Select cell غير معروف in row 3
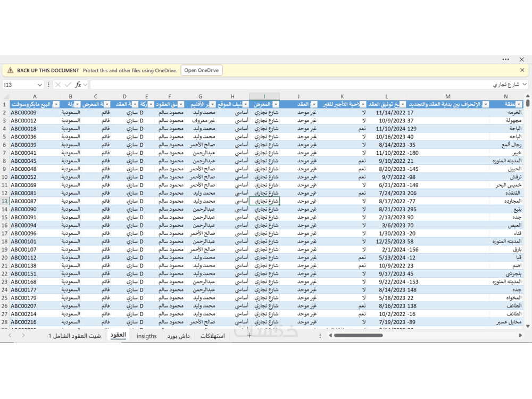The width and height of the screenshot is (532, 399). click(x=201, y=121)
